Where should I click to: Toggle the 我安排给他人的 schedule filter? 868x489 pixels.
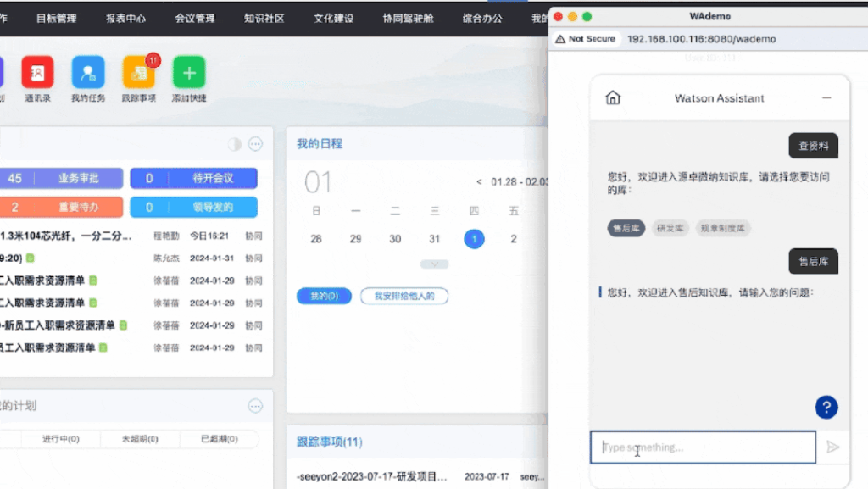[x=404, y=296]
